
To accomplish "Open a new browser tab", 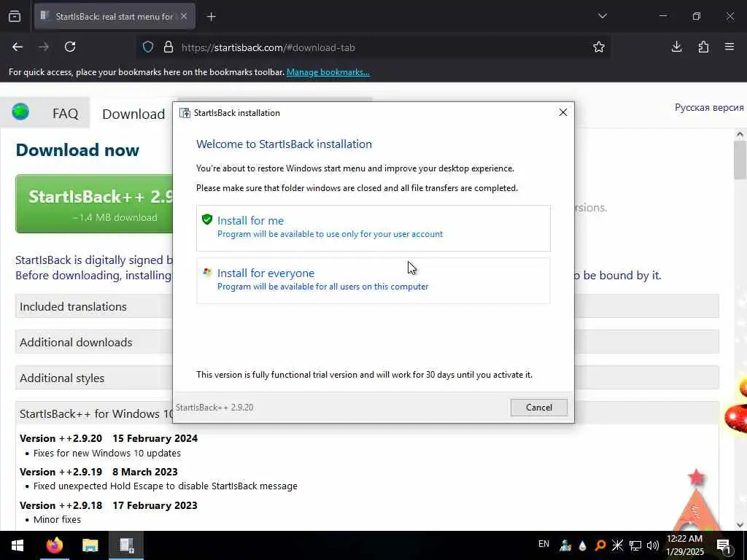I will click(x=211, y=17).
